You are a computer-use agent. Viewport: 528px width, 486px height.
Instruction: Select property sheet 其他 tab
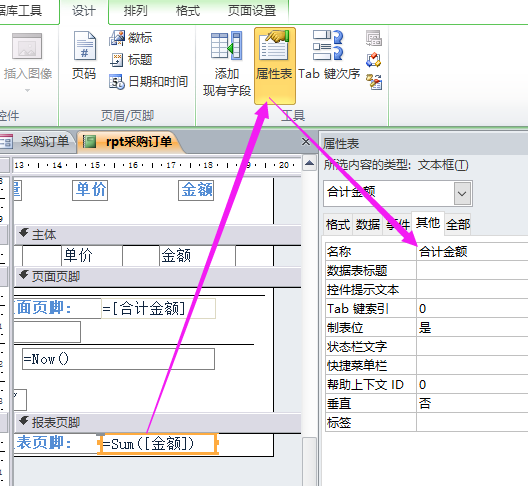pos(428,223)
